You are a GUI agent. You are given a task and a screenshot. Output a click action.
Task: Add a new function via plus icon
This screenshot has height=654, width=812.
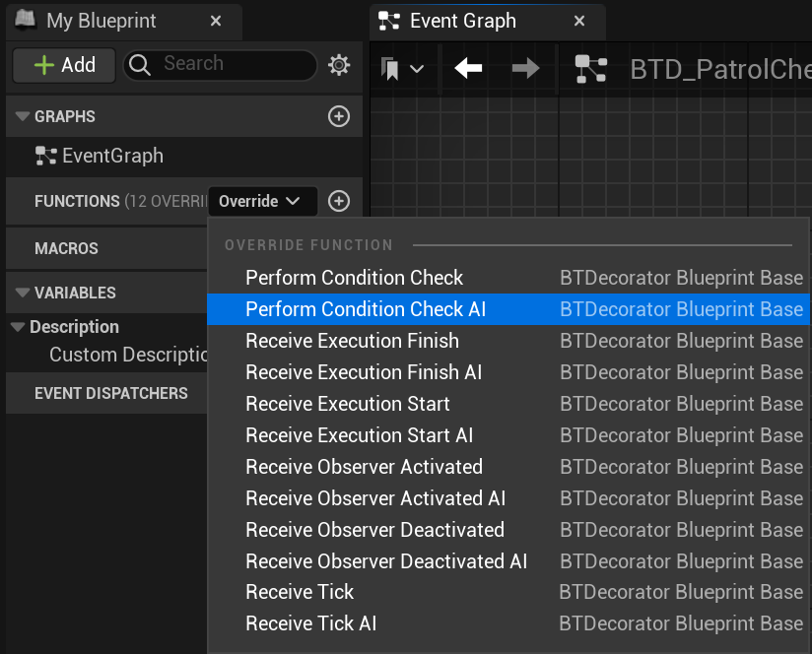pyautogui.click(x=339, y=201)
